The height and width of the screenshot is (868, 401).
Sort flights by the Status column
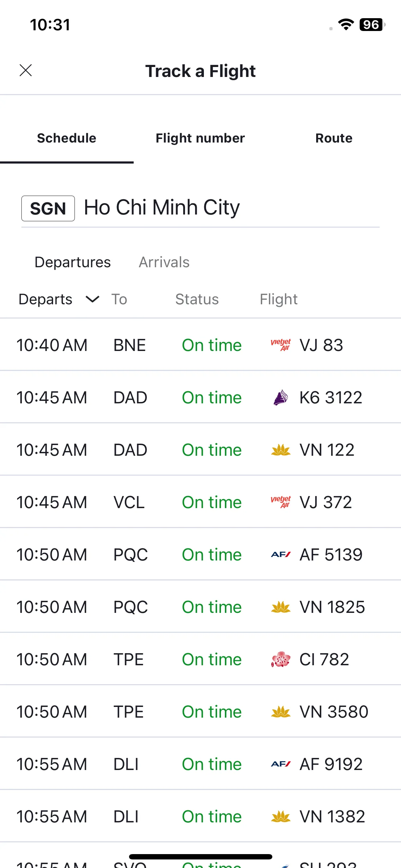click(197, 299)
